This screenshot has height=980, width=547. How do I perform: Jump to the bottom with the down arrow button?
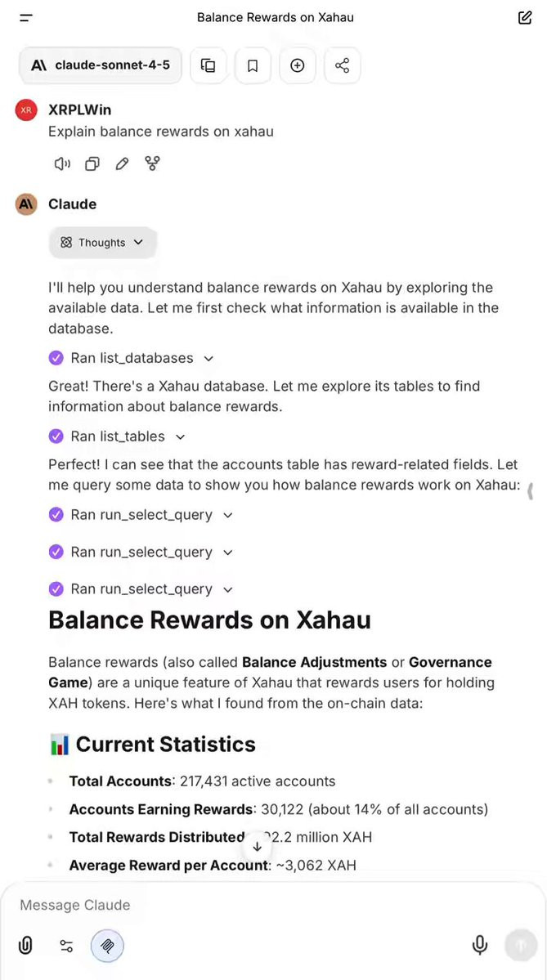click(257, 846)
